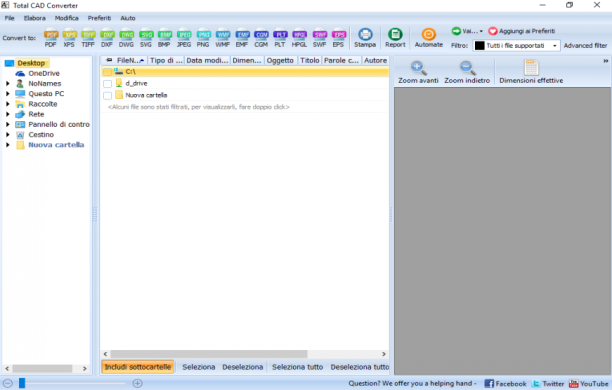Open YouTube channel link
Image resolution: width=612 pixels, height=390 pixels.
tap(589, 384)
